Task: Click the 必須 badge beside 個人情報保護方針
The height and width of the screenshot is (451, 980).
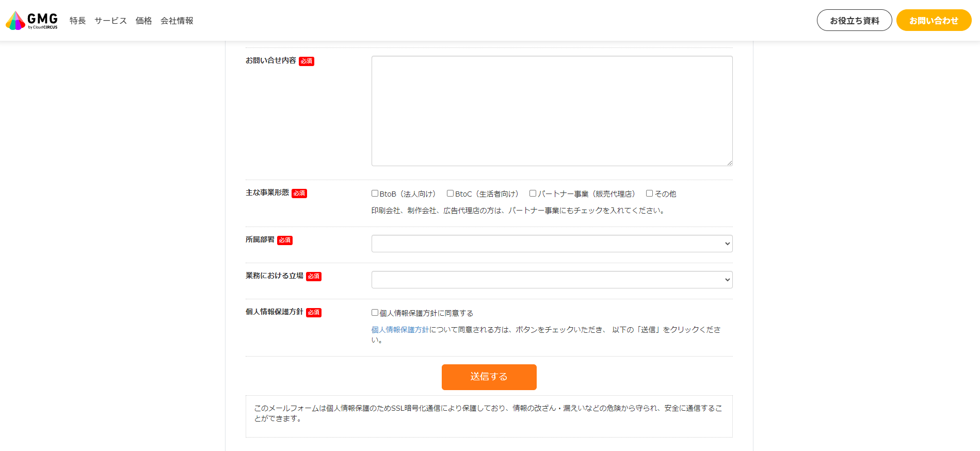Action: [x=314, y=313]
